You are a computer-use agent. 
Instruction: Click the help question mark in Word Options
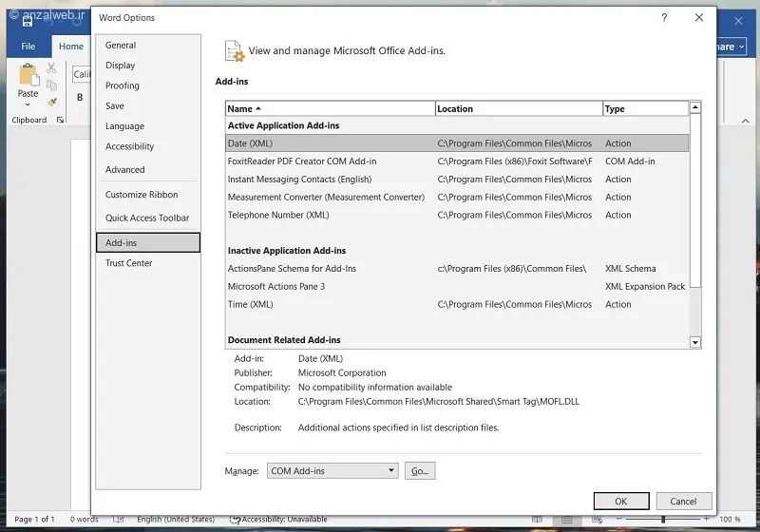[x=664, y=18]
